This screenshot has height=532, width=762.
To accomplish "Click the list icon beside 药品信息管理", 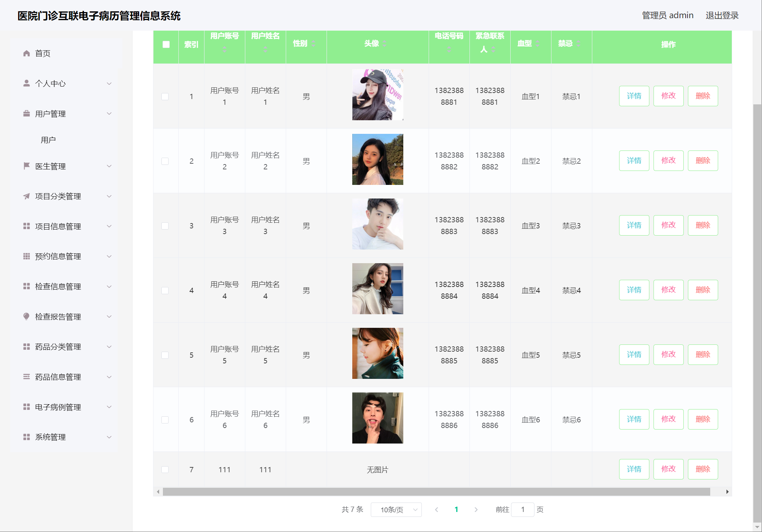I will [x=26, y=377].
